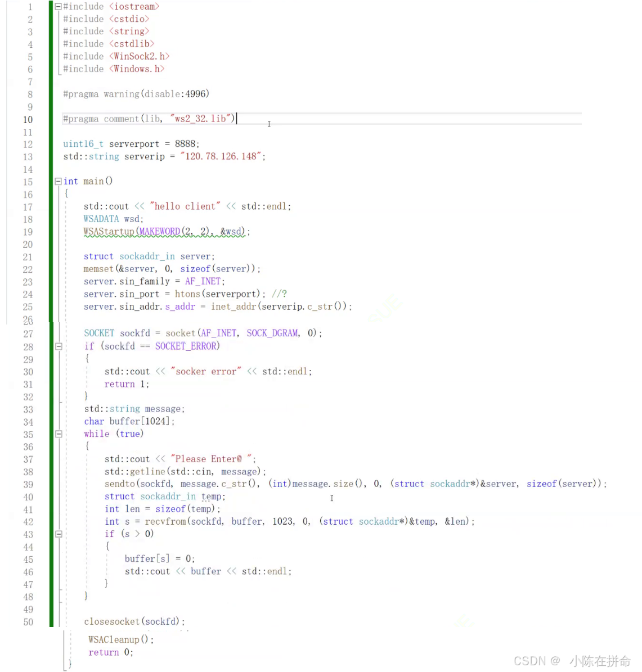Collapse the if (sockfd == SOCKET_ERROR) block

click(59, 346)
